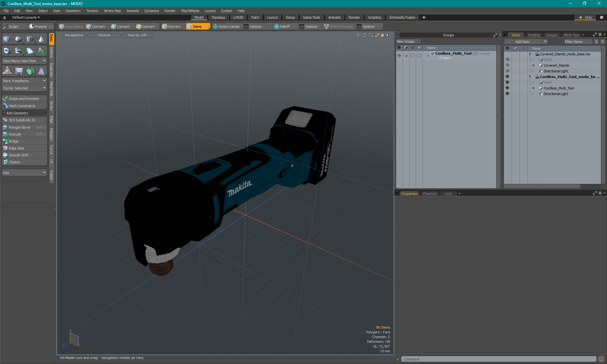Select the green checkered Flex tool
Screen dimensions: 607x364
(x=30, y=71)
